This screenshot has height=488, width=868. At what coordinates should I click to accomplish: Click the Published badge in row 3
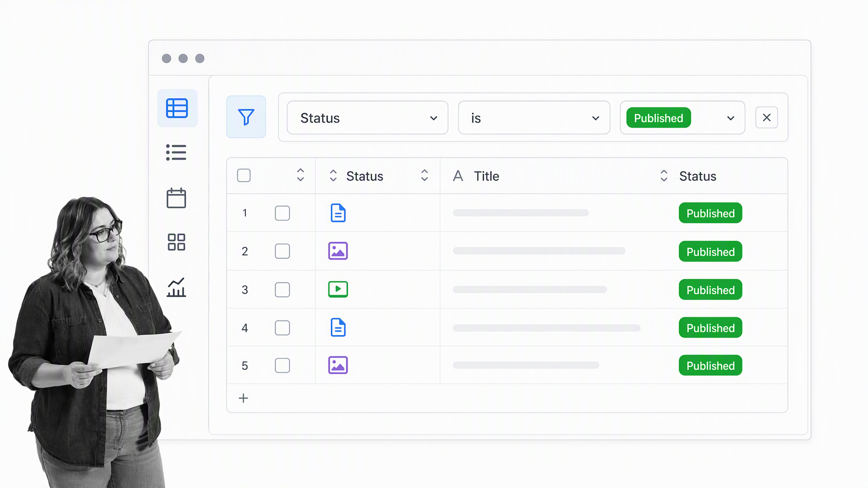pos(710,290)
